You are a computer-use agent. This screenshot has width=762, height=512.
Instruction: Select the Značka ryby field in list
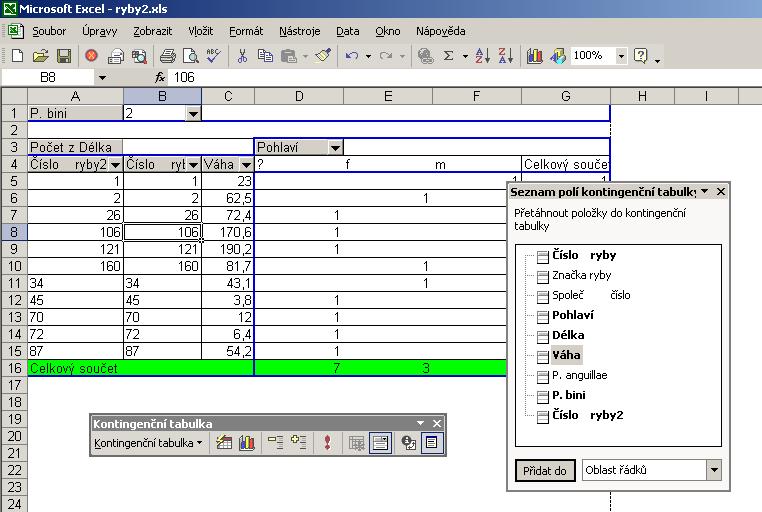click(x=581, y=275)
